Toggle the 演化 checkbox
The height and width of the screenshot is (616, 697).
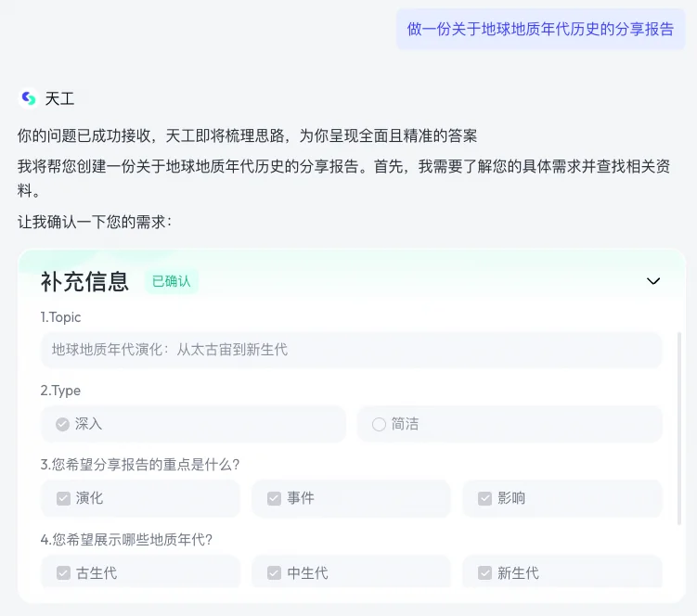63,498
